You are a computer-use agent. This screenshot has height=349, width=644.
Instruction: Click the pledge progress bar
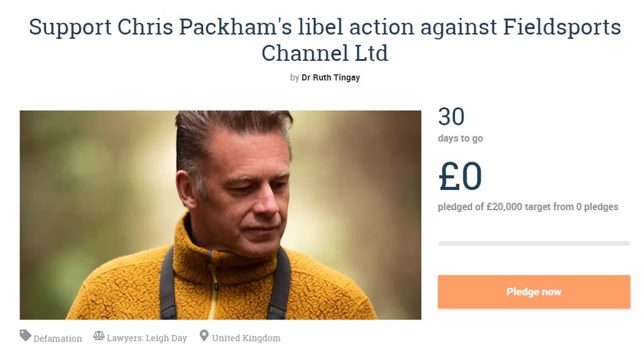click(534, 244)
